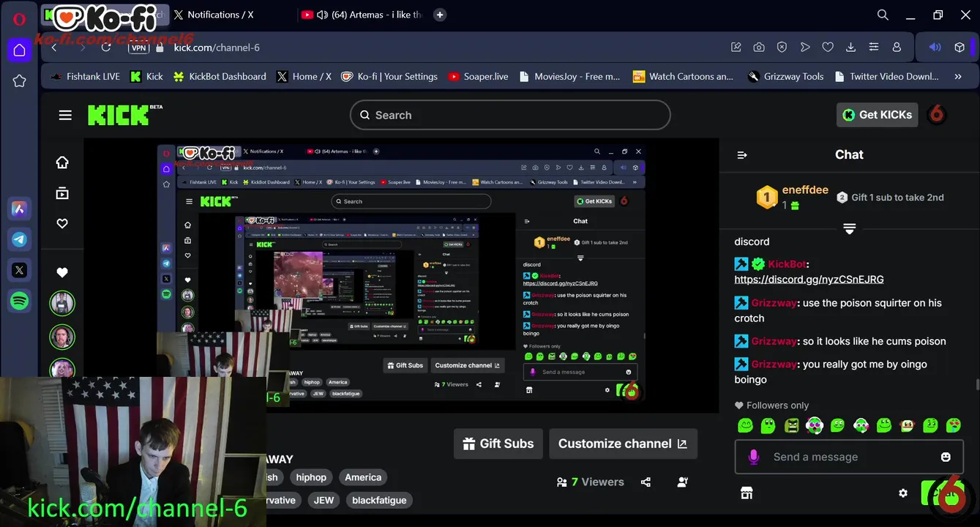Expand the hidden bookmarks overflow arrows
Viewport: 980px width, 527px height.
(958, 76)
